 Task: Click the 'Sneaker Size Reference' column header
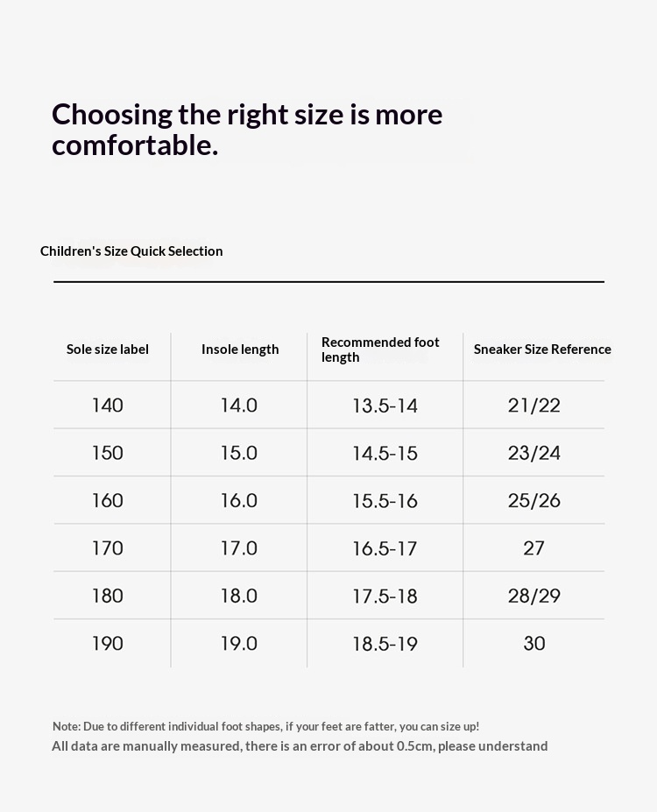point(542,349)
